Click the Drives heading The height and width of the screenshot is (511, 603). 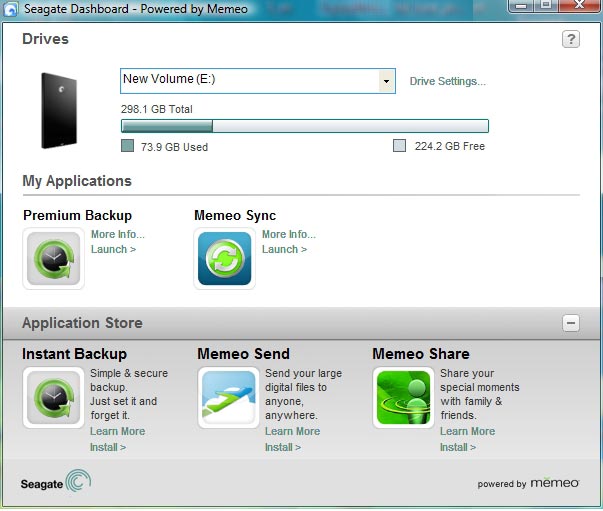[x=45, y=39]
